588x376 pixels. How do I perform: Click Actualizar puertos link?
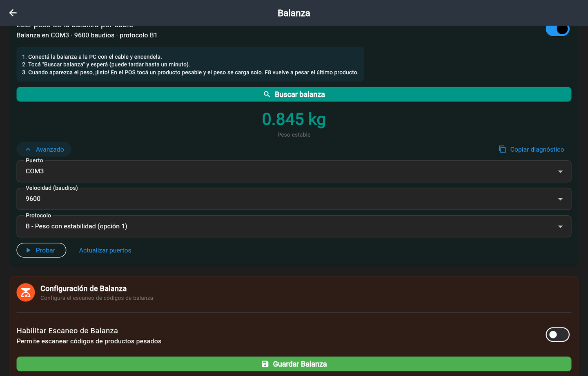(x=105, y=250)
